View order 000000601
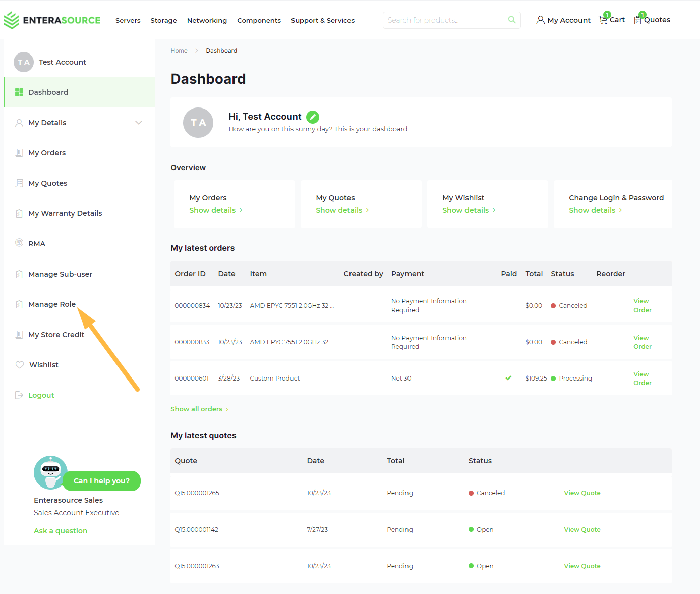The image size is (700, 594). tap(642, 379)
